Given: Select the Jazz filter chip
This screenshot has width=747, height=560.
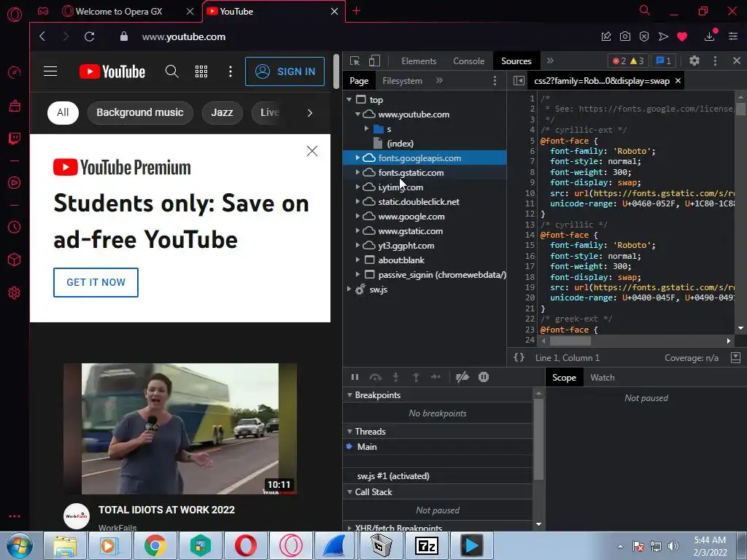Looking at the screenshot, I should click(x=222, y=113).
